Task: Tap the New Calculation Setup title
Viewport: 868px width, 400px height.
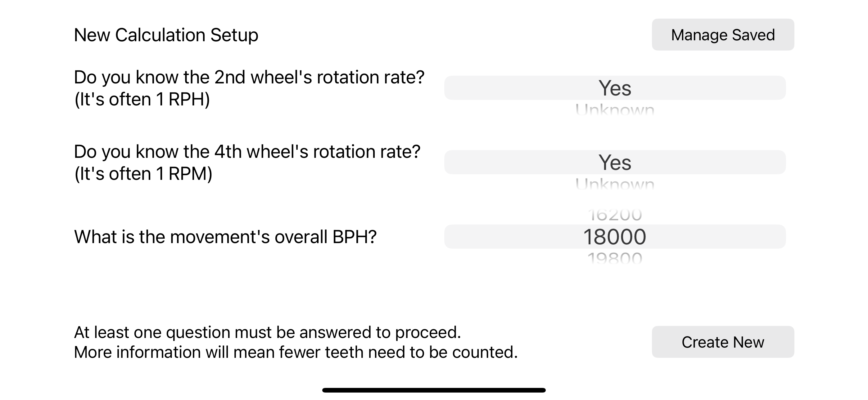Action: (166, 35)
